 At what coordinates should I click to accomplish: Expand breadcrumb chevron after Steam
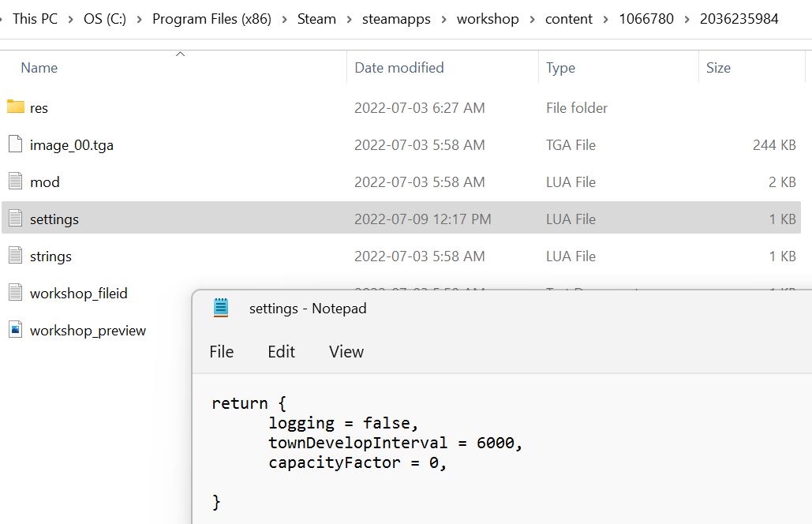[x=349, y=19]
